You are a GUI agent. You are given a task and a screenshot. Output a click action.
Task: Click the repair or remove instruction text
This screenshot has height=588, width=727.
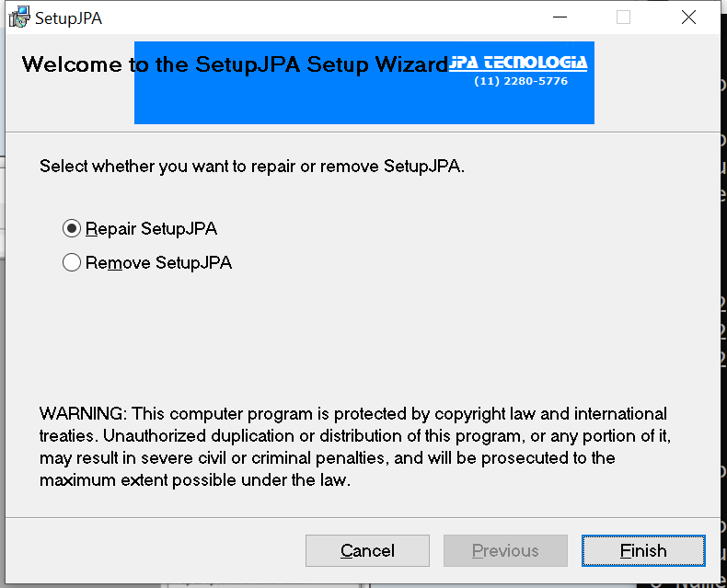[x=252, y=167]
